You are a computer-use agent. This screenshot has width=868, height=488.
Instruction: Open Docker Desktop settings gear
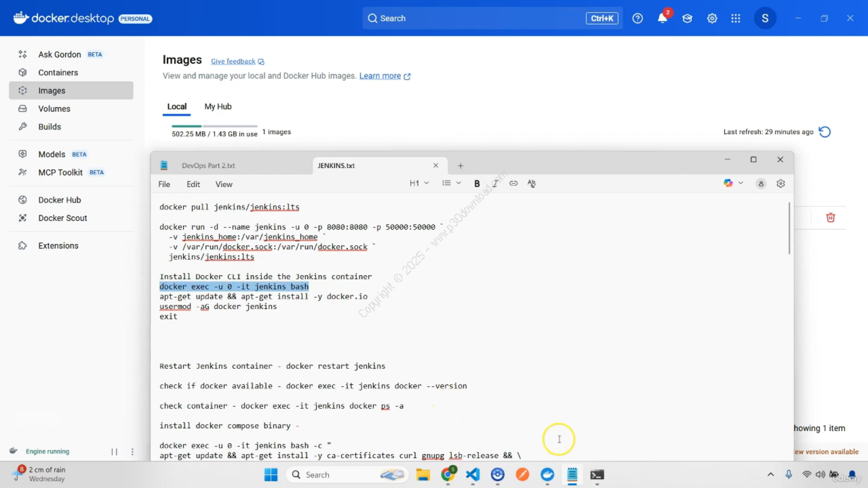[x=712, y=18]
